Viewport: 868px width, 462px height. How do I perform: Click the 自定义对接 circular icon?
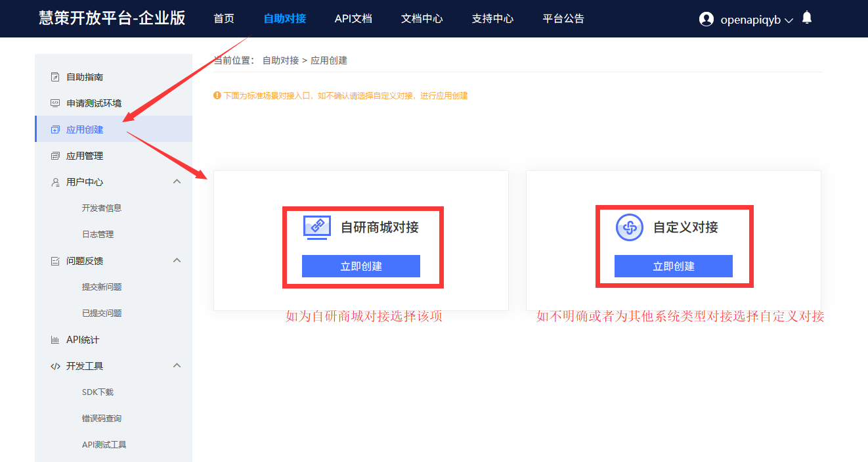point(630,227)
